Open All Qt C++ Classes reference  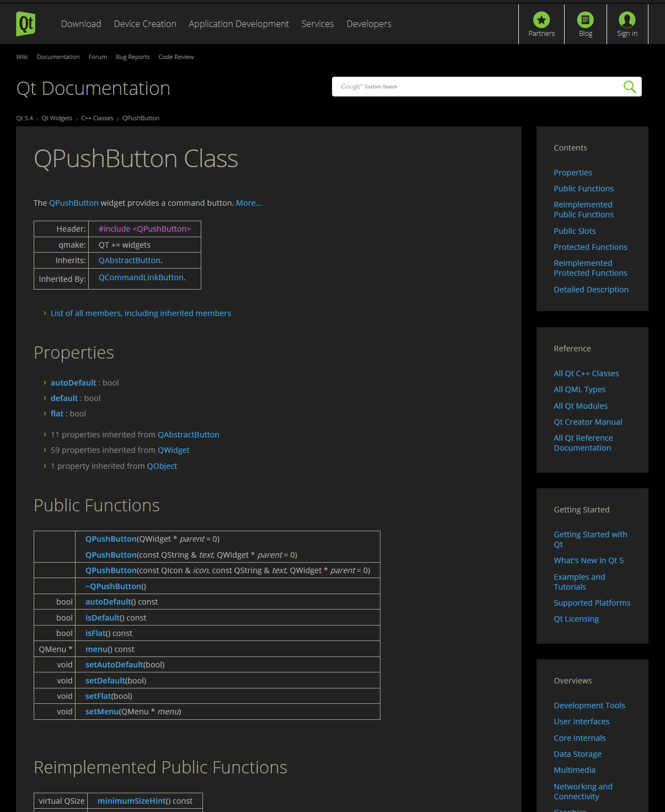tap(586, 373)
